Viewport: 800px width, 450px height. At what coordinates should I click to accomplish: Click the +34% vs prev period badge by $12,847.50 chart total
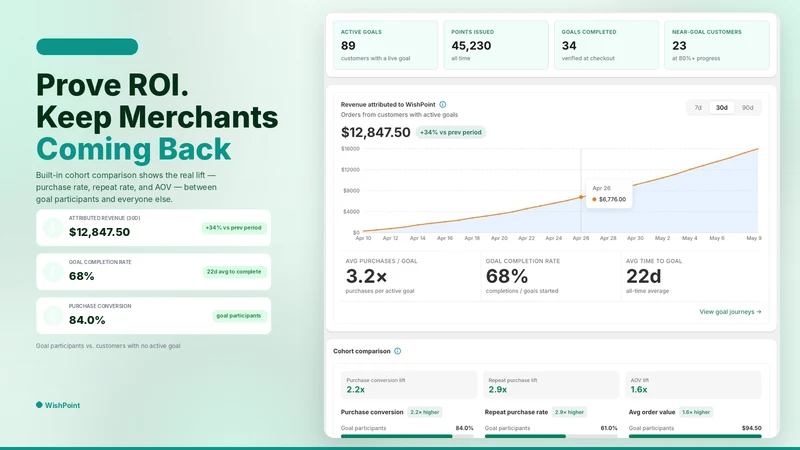coord(451,132)
